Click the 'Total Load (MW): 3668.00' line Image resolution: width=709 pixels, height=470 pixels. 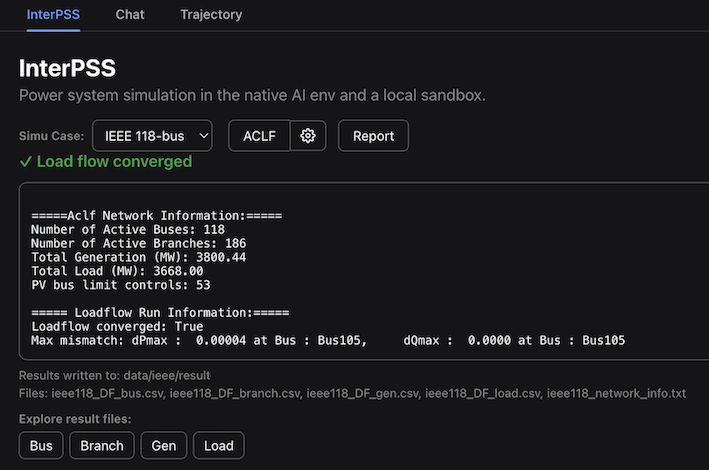(x=117, y=271)
